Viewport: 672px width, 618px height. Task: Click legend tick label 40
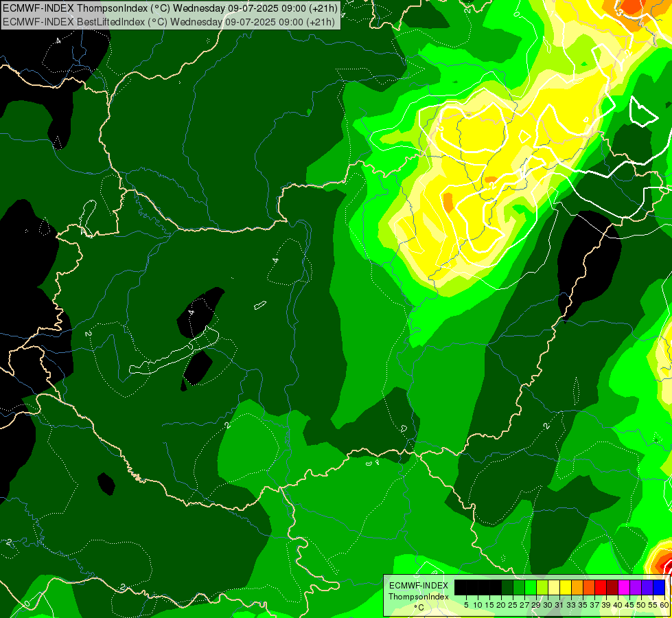[618, 605]
